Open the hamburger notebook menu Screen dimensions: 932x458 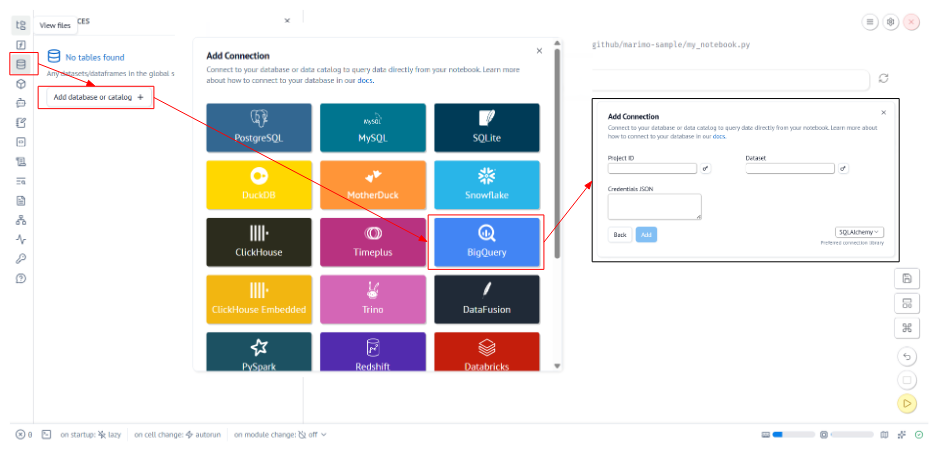coord(870,21)
